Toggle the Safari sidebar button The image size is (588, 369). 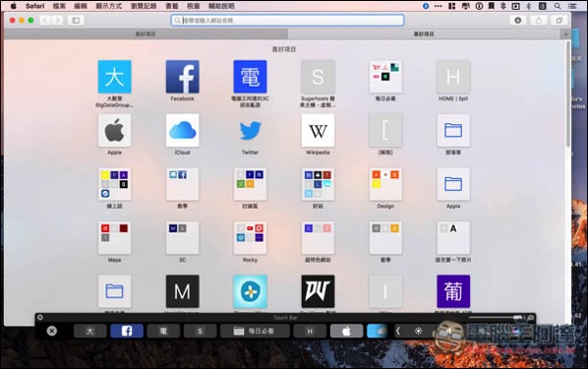pos(76,21)
